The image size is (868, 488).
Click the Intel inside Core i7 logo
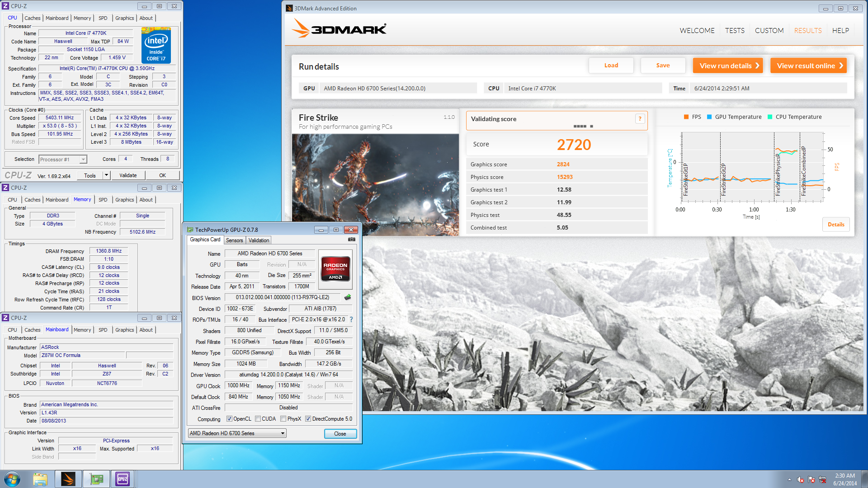[x=156, y=45]
